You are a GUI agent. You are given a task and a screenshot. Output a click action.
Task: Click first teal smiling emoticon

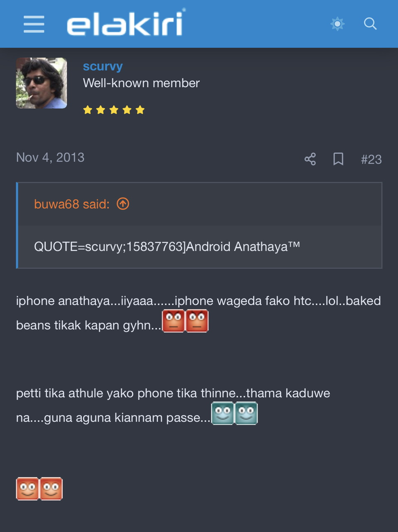tap(223, 413)
